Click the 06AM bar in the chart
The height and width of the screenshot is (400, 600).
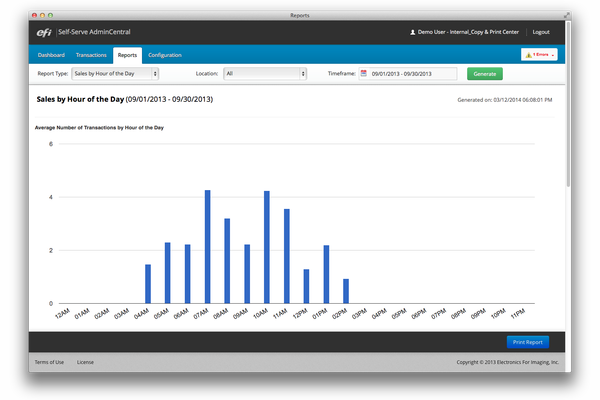click(188, 274)
